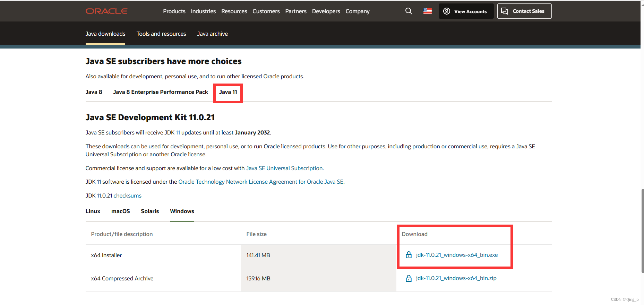644x305 pixels.
Task: Click lock icon beside jdk-11.0.21 zip file
Action: click(409, 278)
